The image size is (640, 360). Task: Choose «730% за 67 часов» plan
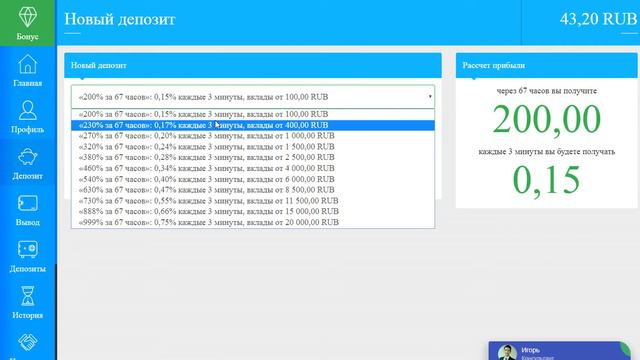pos(253,201)
